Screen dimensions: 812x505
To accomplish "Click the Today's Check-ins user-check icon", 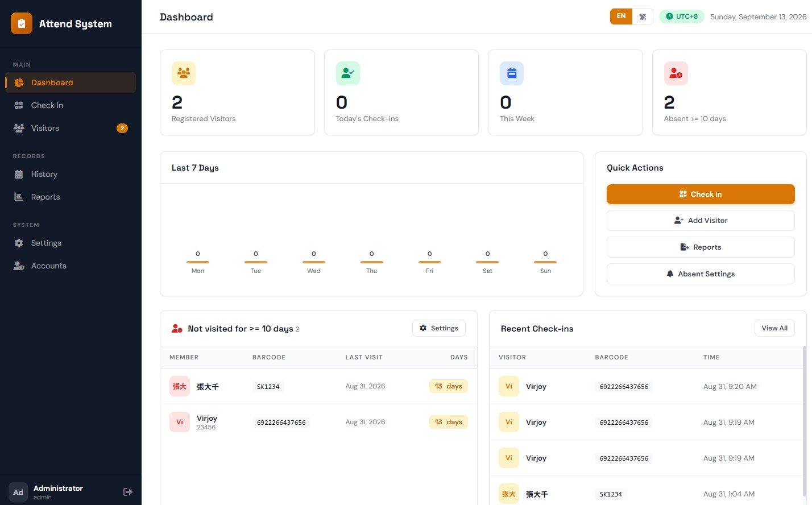I will point(348,73).
